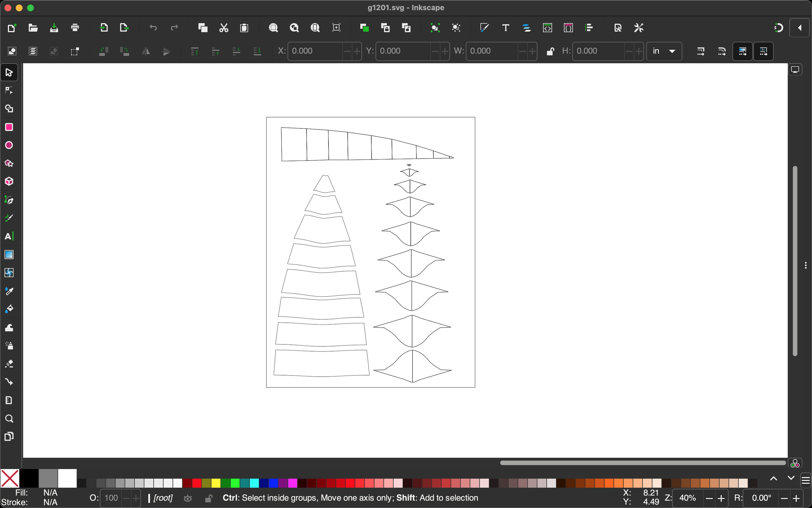
Task: Select the Ellipse tool
Action: [9, 145]
